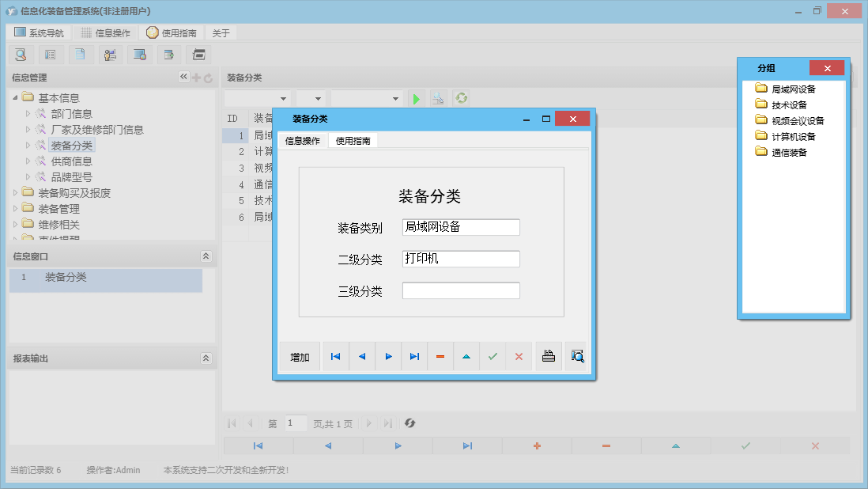Click the 增加 button in the dialog
The width and height of the screenshot is (868, 489).
click(299, 356)
